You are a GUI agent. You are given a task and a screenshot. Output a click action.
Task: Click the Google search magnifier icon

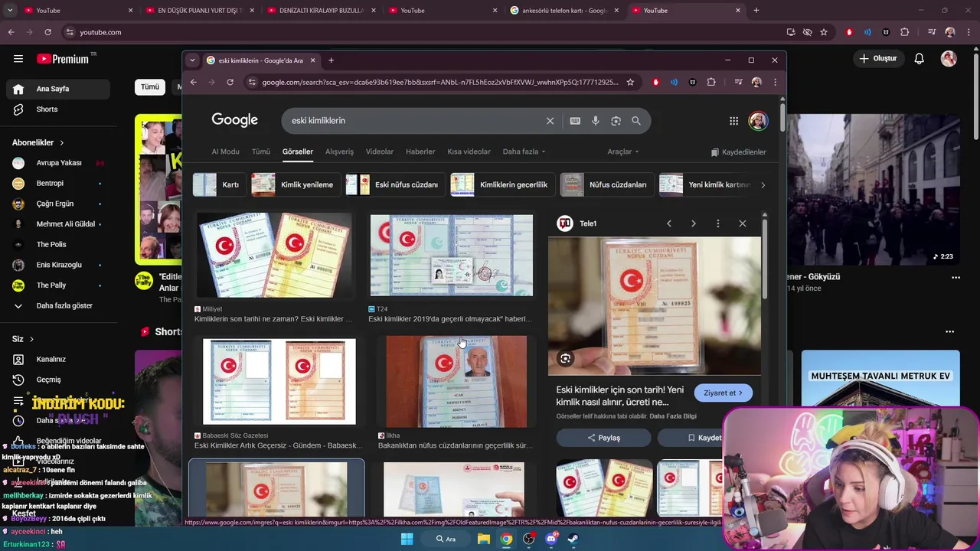click(x=635, y=121)
